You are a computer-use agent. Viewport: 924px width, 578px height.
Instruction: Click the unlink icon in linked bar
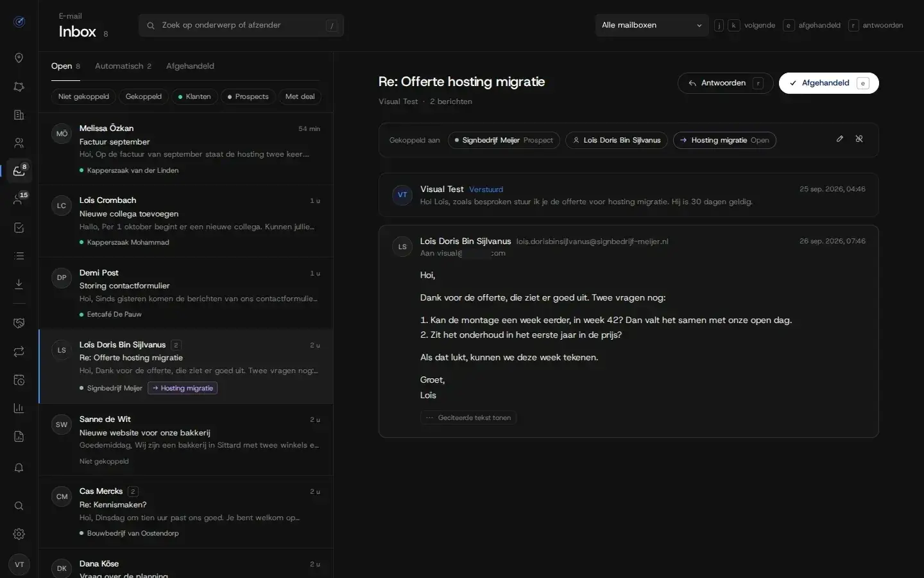click(859, 139)
